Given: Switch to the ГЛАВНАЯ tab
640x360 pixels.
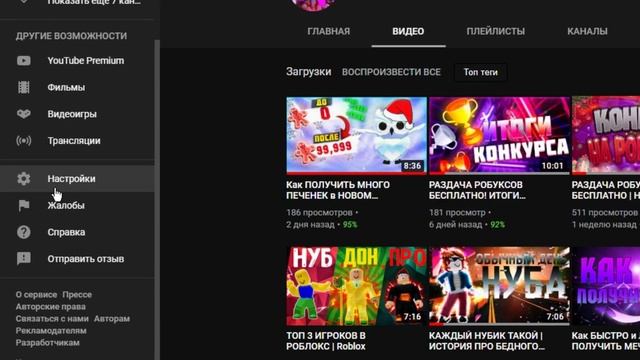Looking at the screenshot, I should (329, 31).
